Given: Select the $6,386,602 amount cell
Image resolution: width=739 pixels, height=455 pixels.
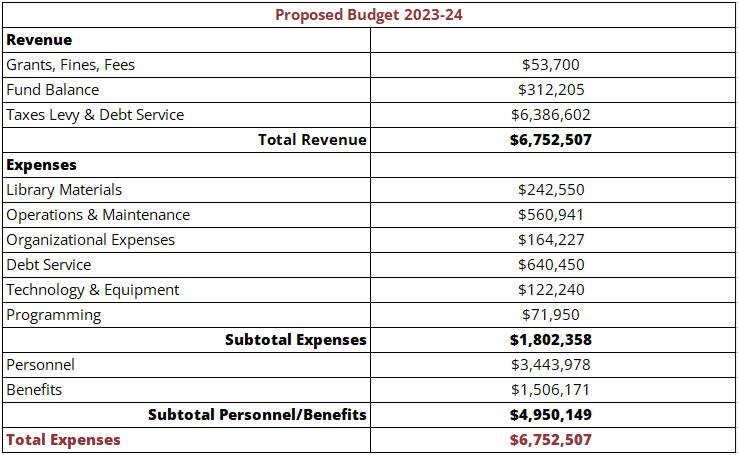Looking at the screenshot, I should point(550,115).
